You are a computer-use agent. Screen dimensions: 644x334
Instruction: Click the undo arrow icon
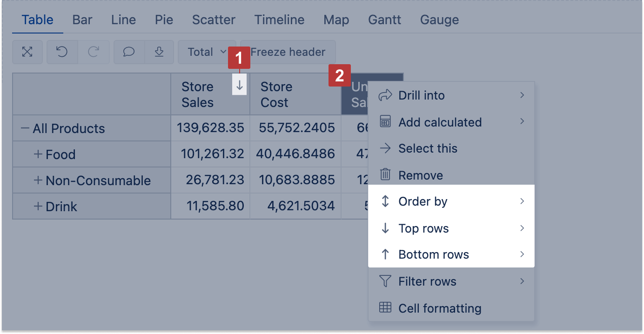(62, 52)
